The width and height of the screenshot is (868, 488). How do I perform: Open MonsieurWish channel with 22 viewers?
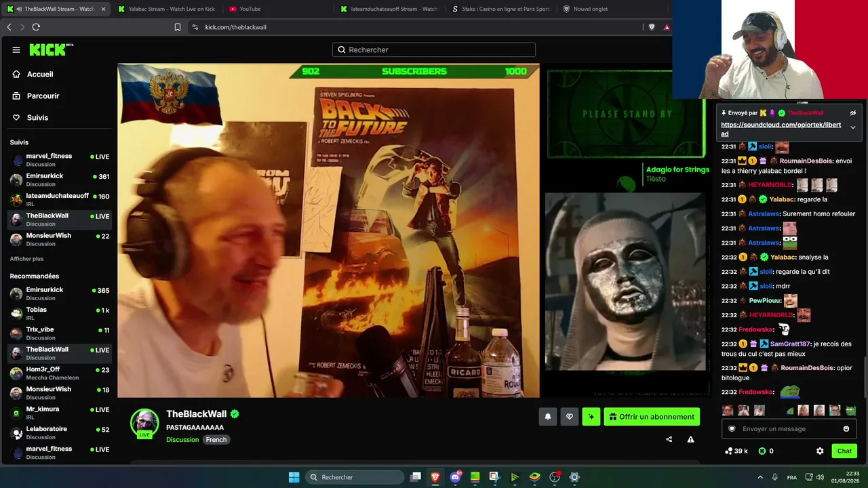(x=60, y=239)
